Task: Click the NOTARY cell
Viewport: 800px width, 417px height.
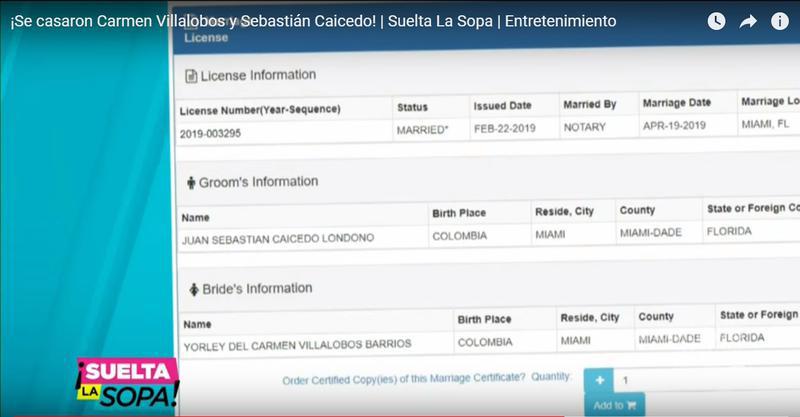Action: (584, 127)
